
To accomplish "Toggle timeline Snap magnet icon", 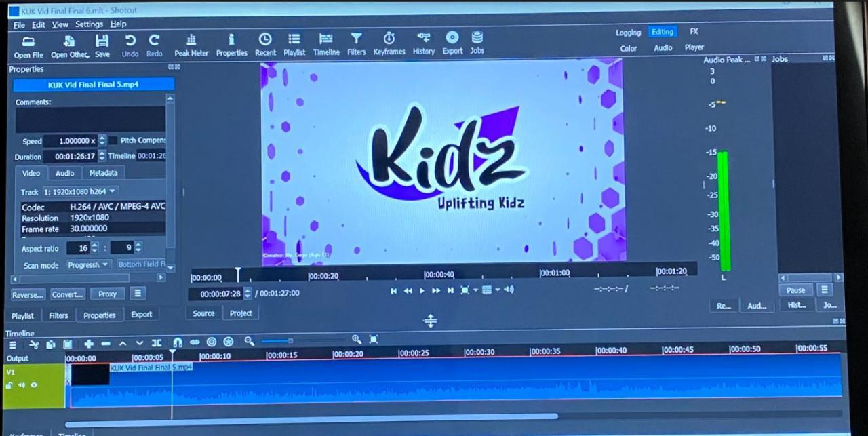I will [178, 342].
